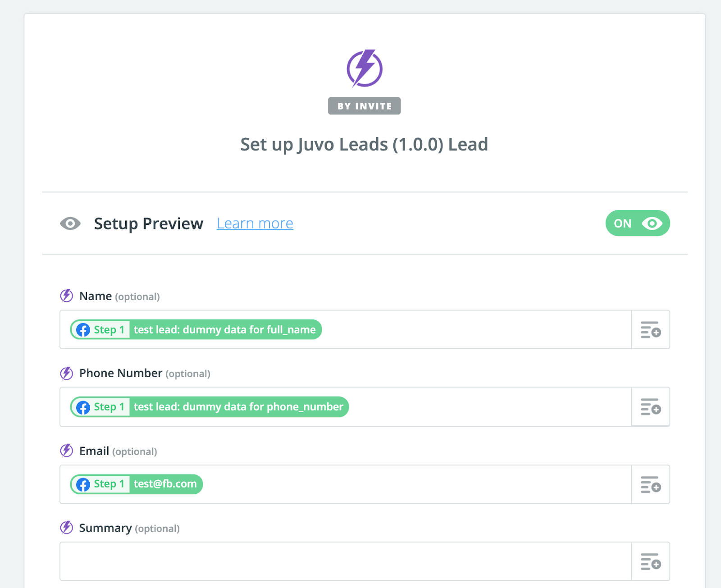Open insert-field menu for Phone Number field

pos(651,406)
